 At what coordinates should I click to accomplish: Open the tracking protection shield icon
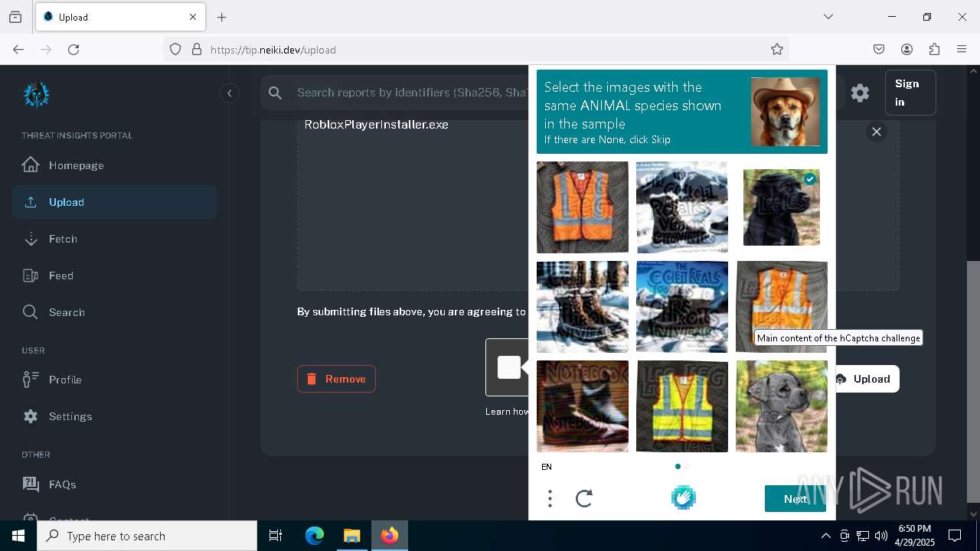(175, 50)
